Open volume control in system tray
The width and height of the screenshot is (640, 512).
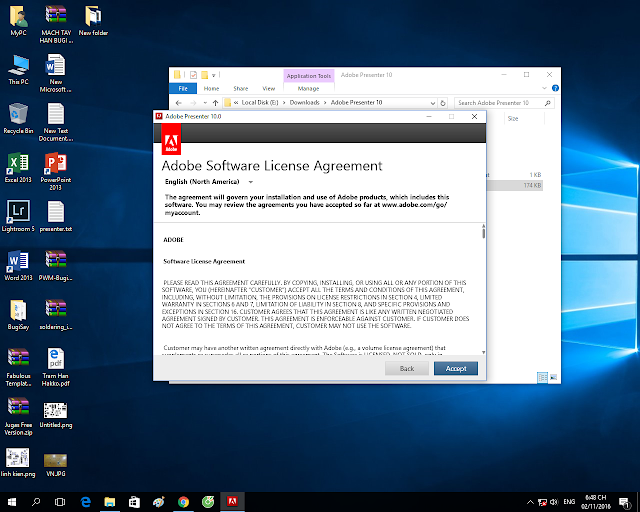click(554, 502)
